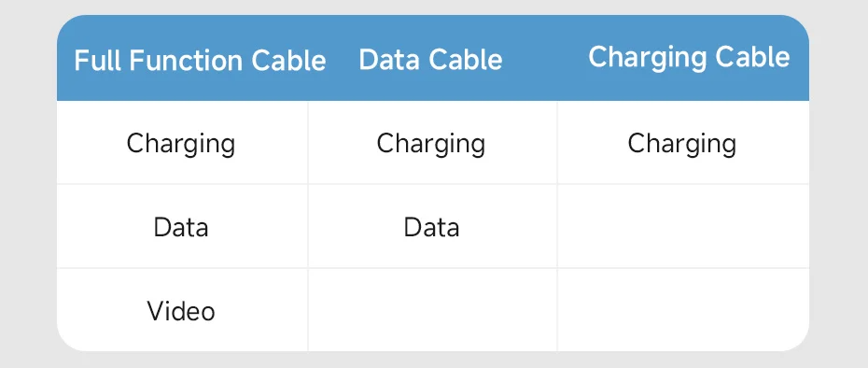Click the word Function in the header
Image resolution: width=868 pixels, height=368 pixels.
tap(186, 60)
